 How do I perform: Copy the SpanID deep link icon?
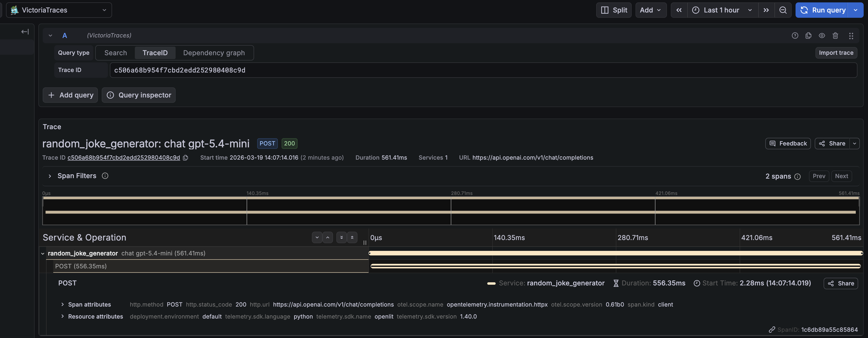click(772, 330)
